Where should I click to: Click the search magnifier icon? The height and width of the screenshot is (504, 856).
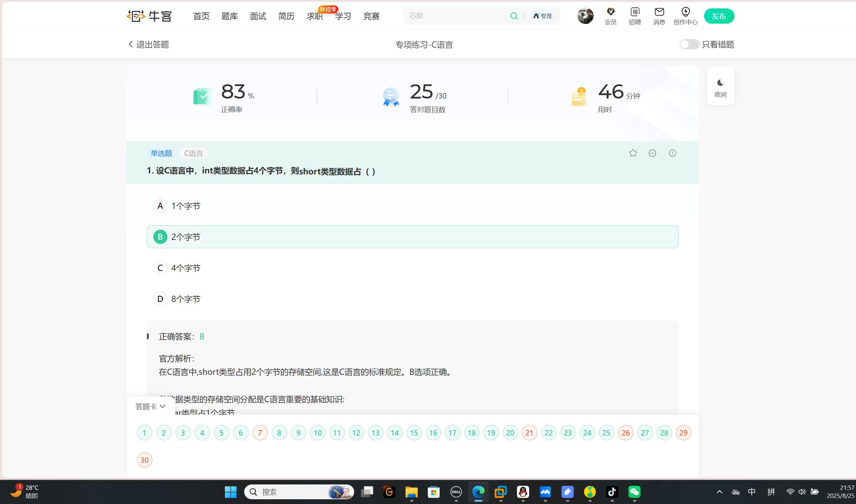(x=514, y=16)
